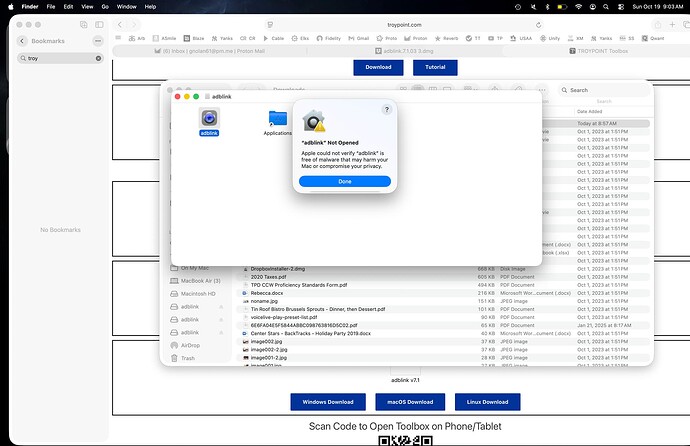Viewport: 690px width, 446px height.
Task: Reload the page with Safari's refresh icon
Action: [538, 25]
